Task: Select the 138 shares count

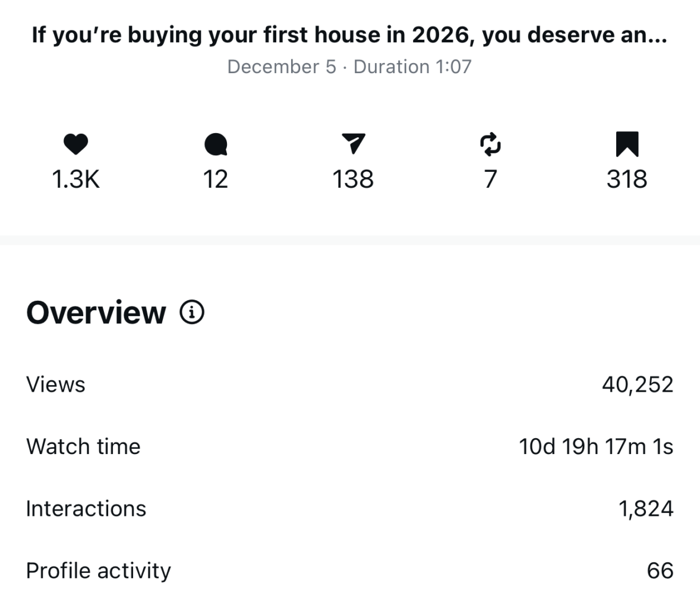Action: (x=353, y=179)
